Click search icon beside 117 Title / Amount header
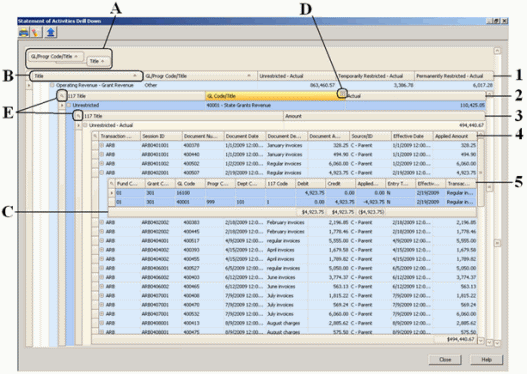The width and height of the screenshot is (527, 374). (78, 116)
